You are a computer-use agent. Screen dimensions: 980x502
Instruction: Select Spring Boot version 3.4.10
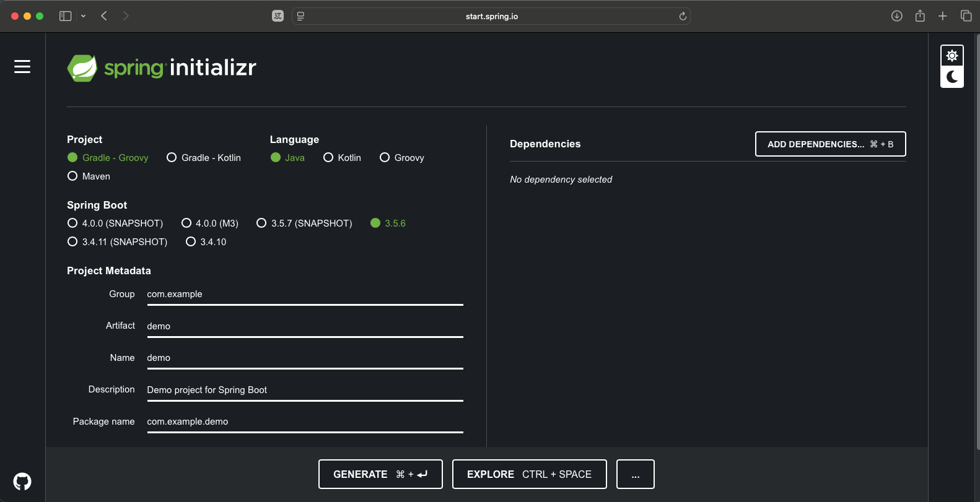click(x=191, y=242)
